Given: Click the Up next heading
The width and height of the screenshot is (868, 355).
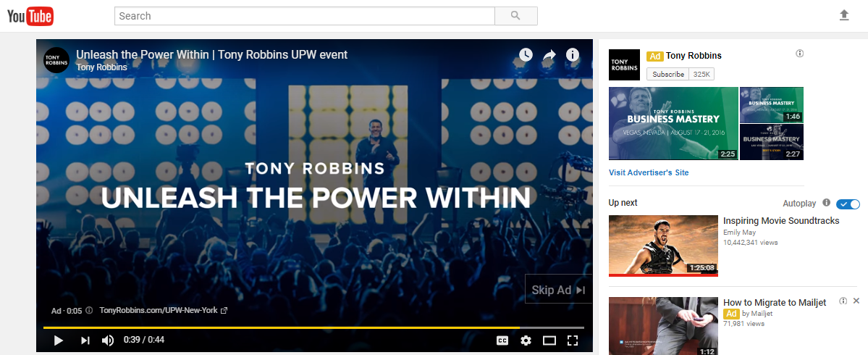Looking at the screenshot, I should pos(623,203).
